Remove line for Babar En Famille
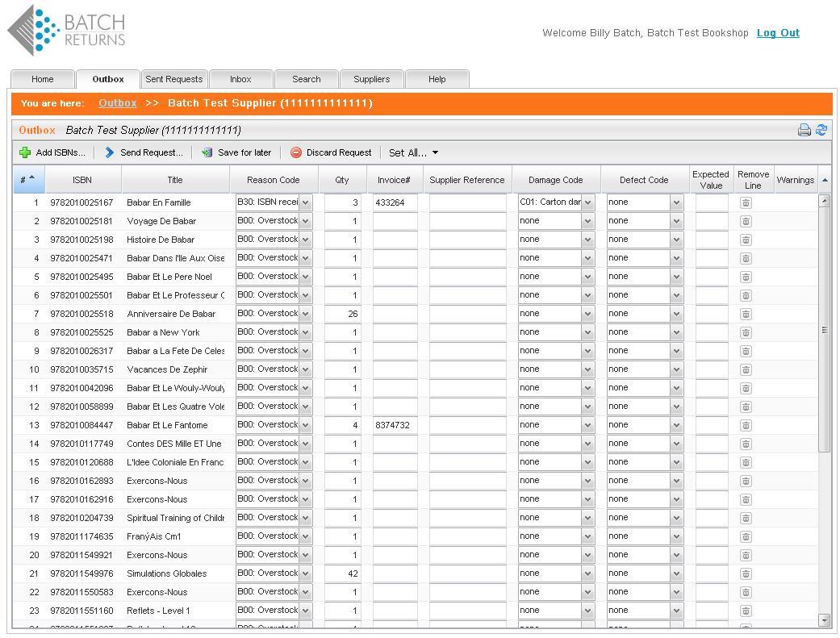 (746, 202)
